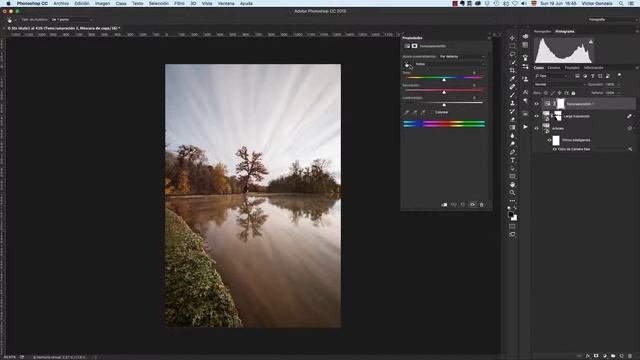Open the Ventana menu
The image size is (640, 360).
tap(226, 3)
